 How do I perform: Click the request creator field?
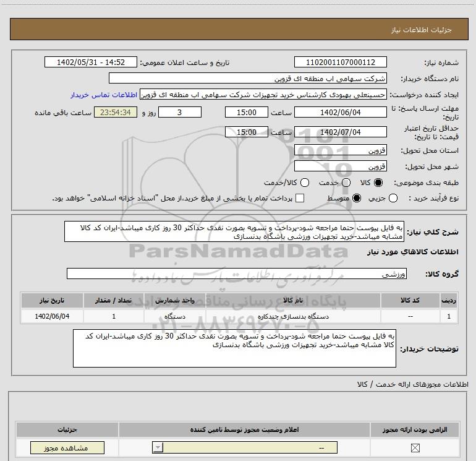pyautogui.click(x=263, y=95)
